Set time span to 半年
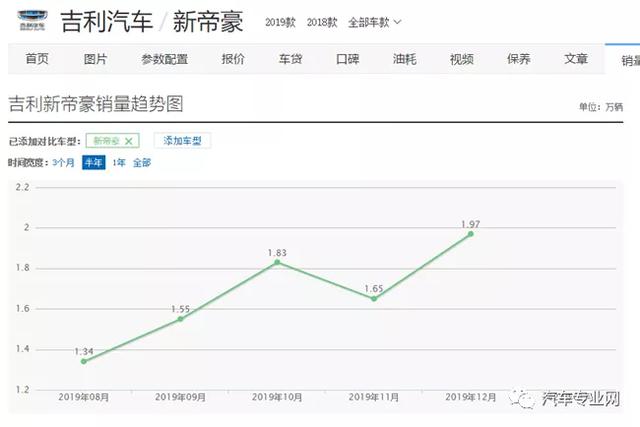 coord(93,162)
